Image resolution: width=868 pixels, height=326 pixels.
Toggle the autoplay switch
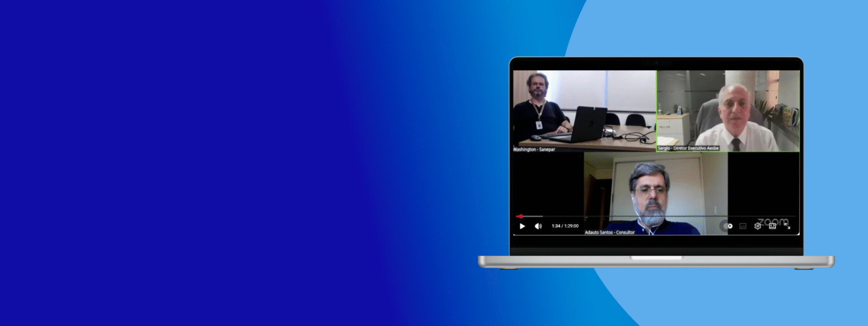(727, 226)
